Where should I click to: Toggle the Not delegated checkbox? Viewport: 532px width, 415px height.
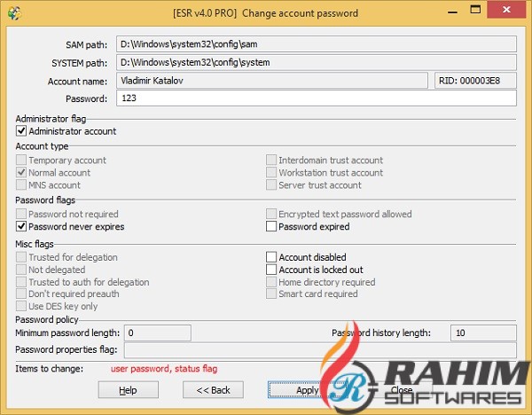tap(21, 270)
